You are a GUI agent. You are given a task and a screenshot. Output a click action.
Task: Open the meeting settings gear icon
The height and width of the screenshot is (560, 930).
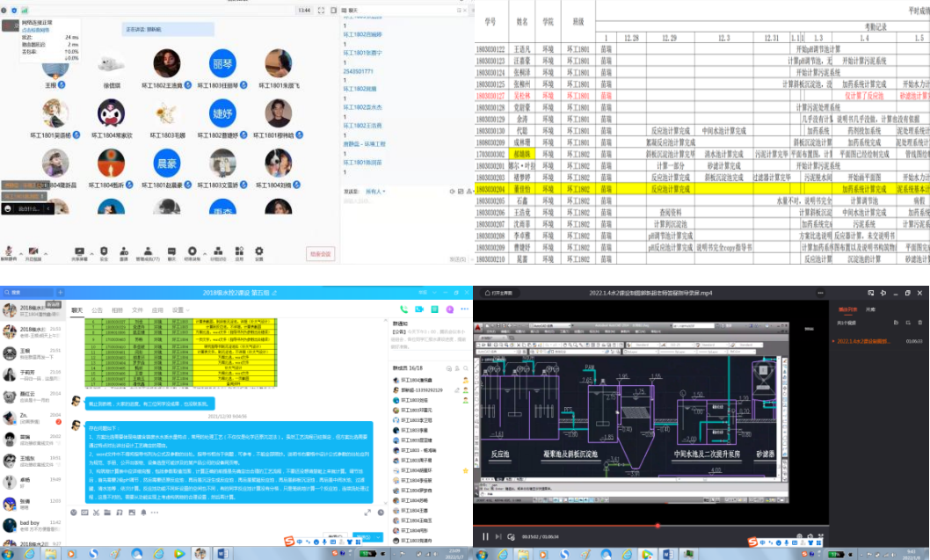coord(259,251)
